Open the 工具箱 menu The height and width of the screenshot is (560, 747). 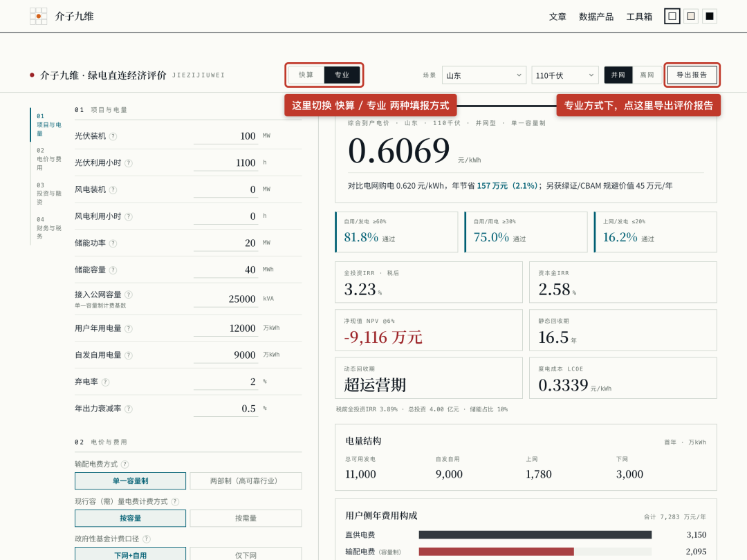point(639,17)
